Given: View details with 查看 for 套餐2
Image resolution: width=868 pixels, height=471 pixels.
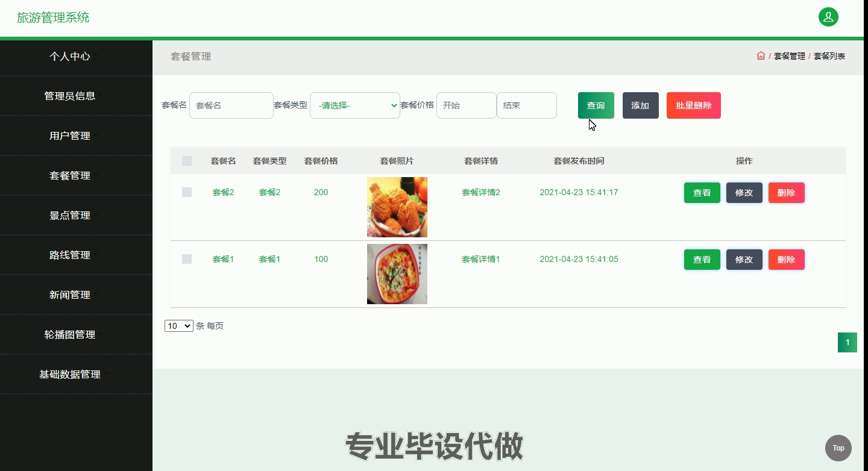Looking at the screenshot, I should pyautogui.click(x=702, y=193).
